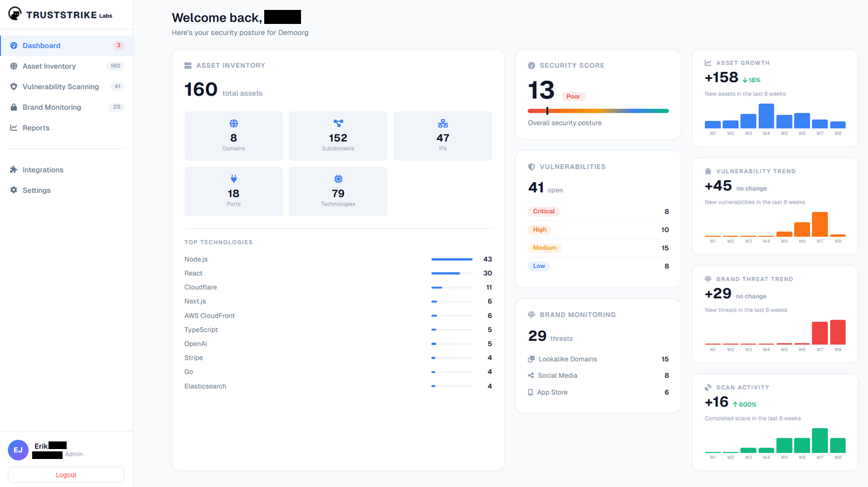Viewport: 868px width, 487px height.
Task: Click the red badge showing 3 on Dashboard
Action: click(x=118, y=46)
